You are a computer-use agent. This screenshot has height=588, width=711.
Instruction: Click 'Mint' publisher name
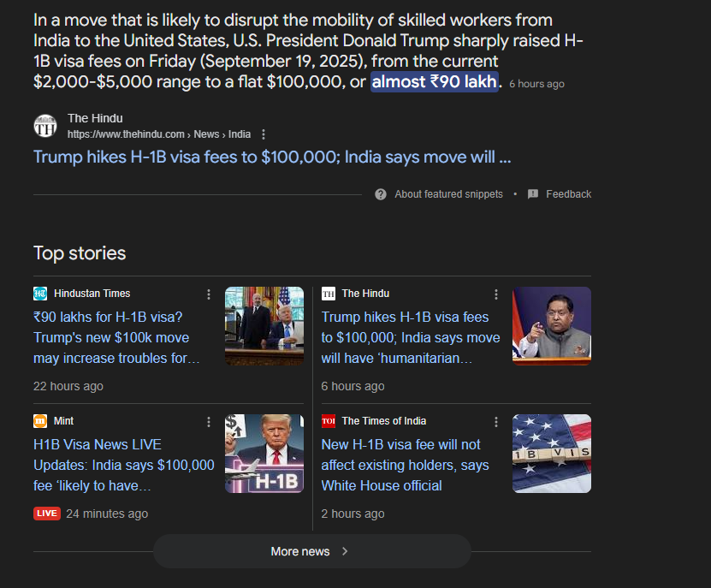[x=63, y=421]
